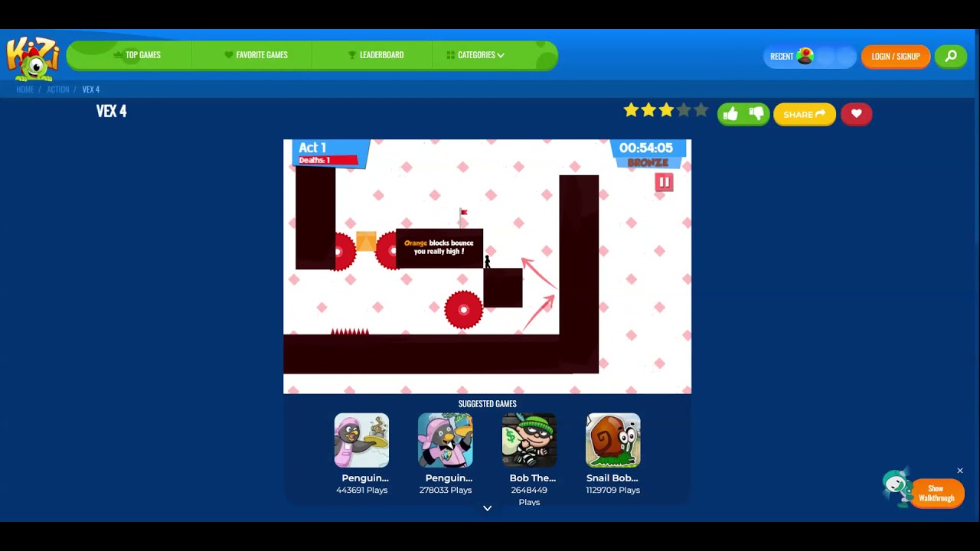Rate game with fifth star
The image size is (980, 551).
coord(701,110)
